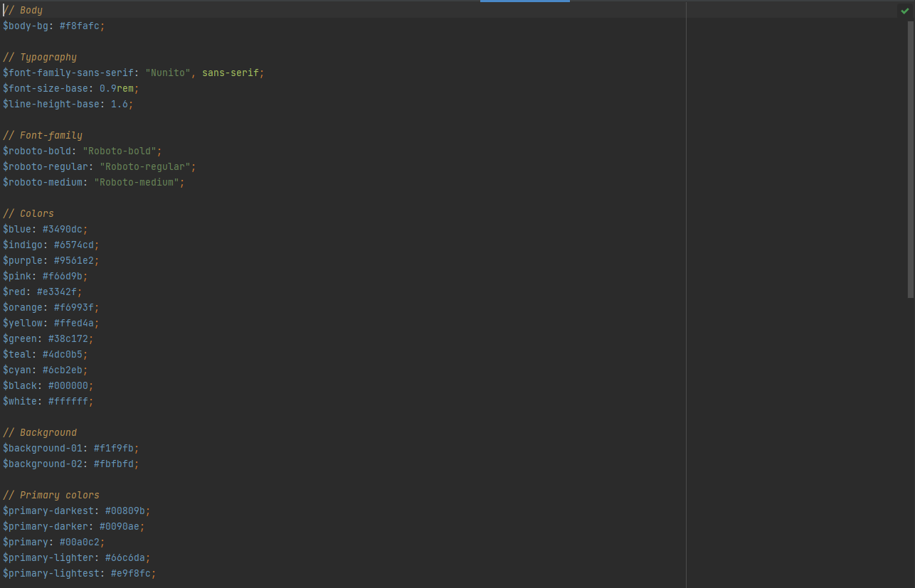The width and height of the screenshot is (915, 588).
Task: Click the green inspection checkmark icon
Action: 905,11
